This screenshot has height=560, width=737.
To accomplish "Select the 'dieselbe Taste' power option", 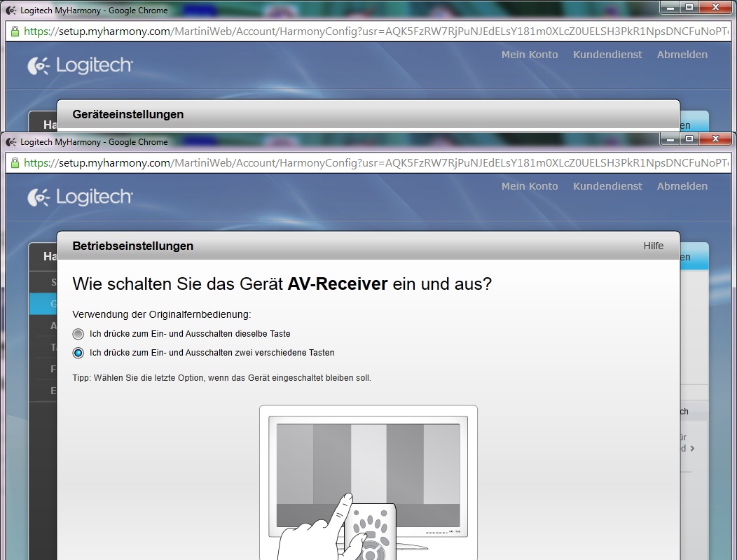I will pyautogui.click(x=78, y=334).
